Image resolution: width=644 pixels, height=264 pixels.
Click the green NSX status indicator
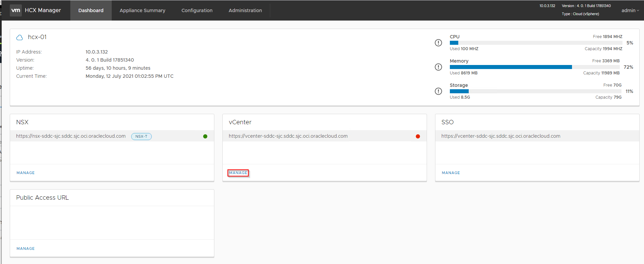(x=205, y=136)
